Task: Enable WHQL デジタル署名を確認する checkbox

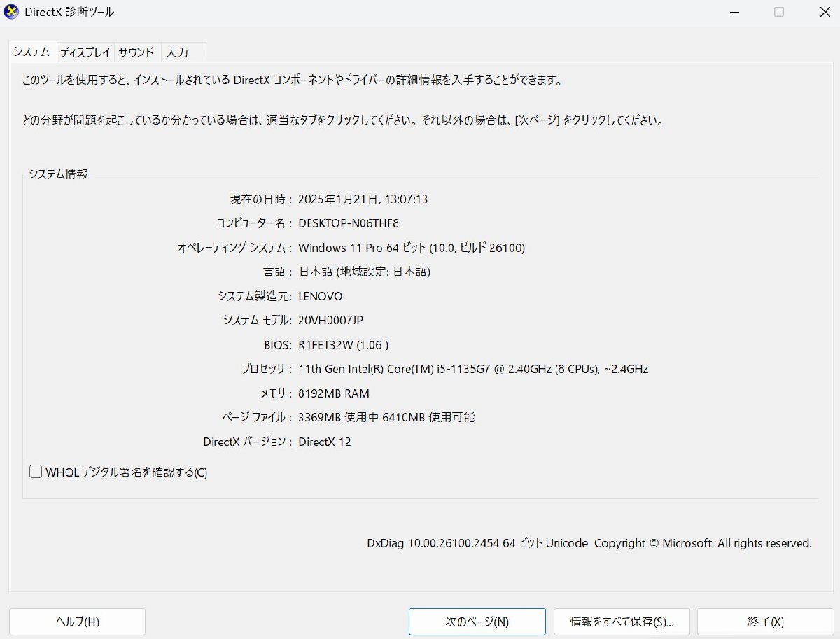Action: pos(35,472)
